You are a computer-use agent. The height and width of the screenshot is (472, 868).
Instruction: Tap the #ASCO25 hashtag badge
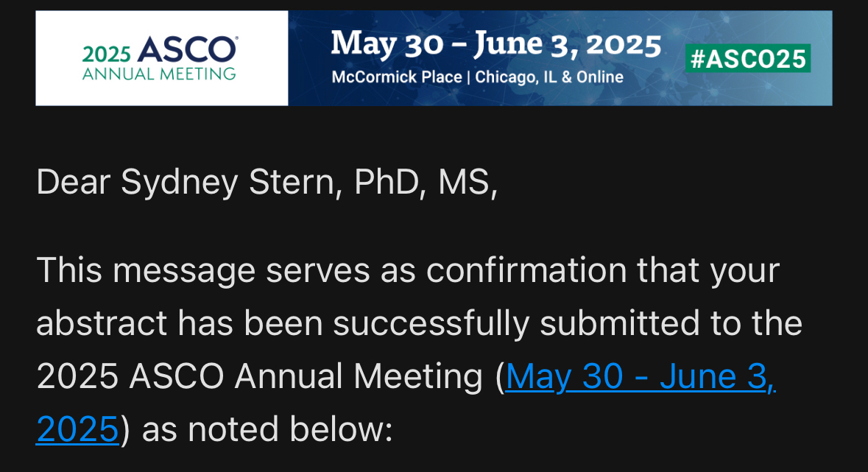[x=748, y=58]
